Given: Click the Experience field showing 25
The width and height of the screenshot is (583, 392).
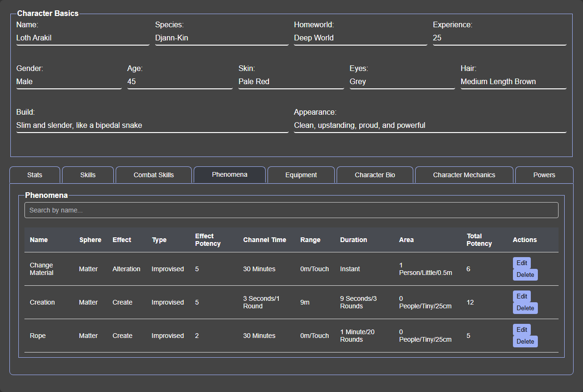Looking at the screenshot, I should click(500, 38).
